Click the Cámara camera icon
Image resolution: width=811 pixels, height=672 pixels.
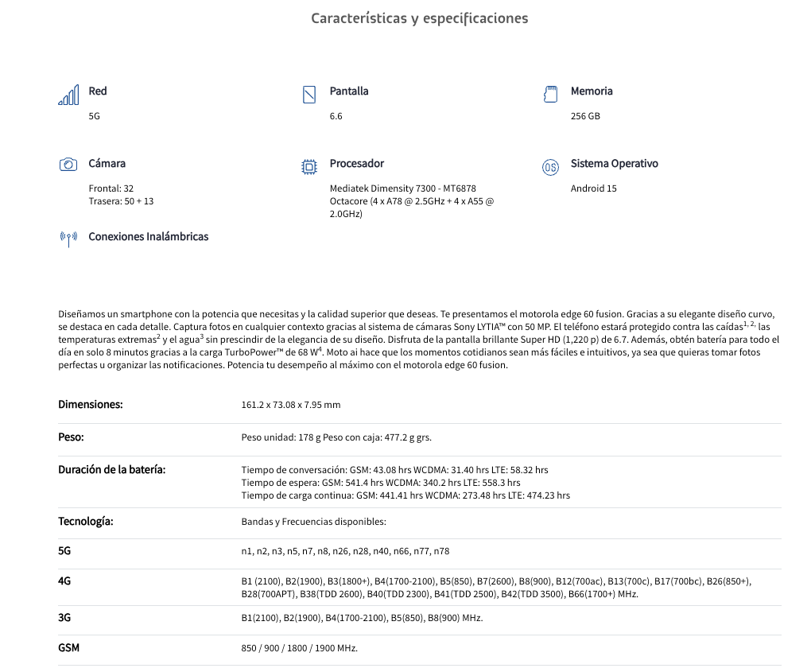point(68,165)
